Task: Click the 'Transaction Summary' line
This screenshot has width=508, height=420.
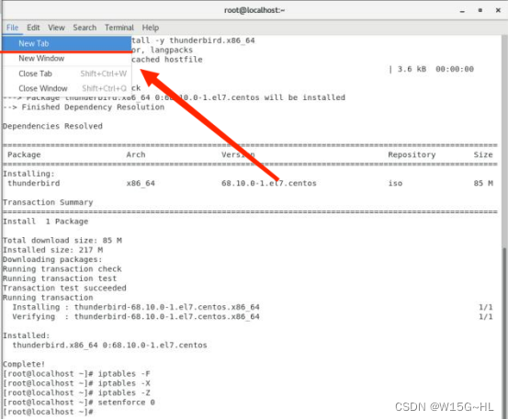Action: (x=48, y=202)
